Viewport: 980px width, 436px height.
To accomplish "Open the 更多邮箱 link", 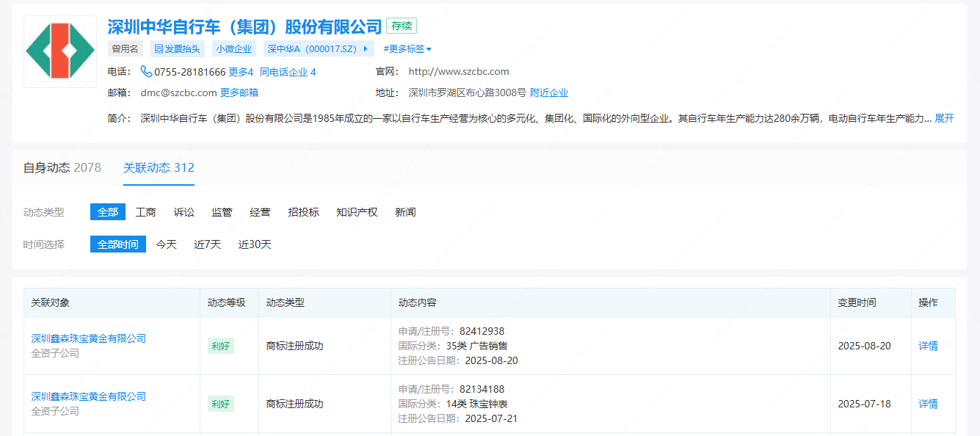I will pyautogui.click(x=239, y=92).
